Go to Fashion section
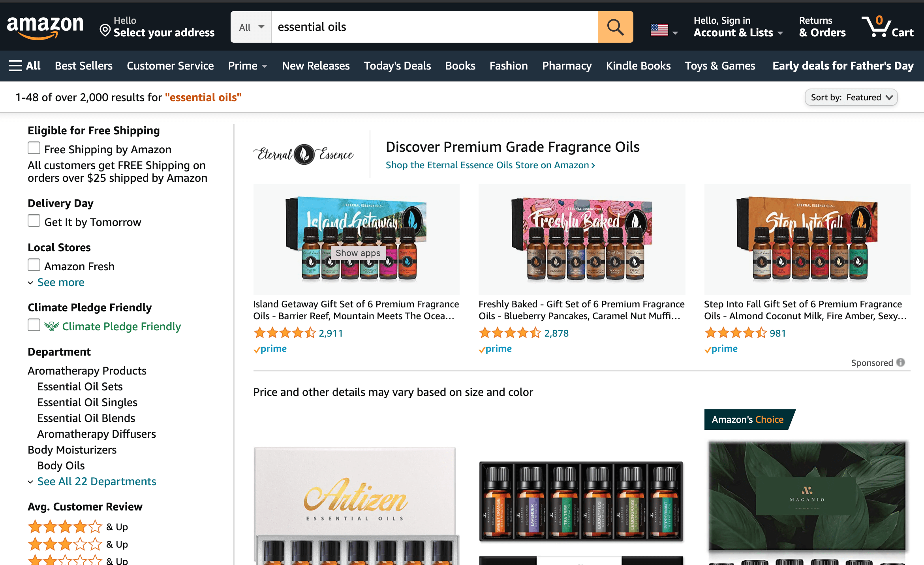 509,66
